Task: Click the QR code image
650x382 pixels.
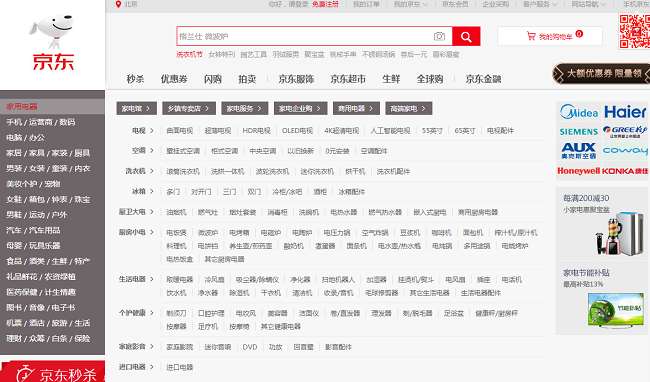Action: pyautogui.click(x=635, y=31)
